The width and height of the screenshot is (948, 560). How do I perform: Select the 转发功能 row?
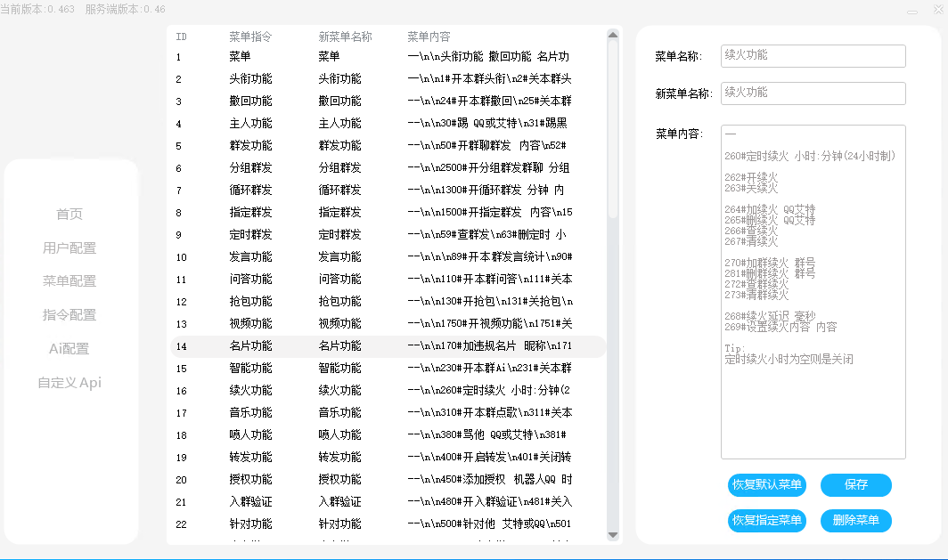coord(388,458)
